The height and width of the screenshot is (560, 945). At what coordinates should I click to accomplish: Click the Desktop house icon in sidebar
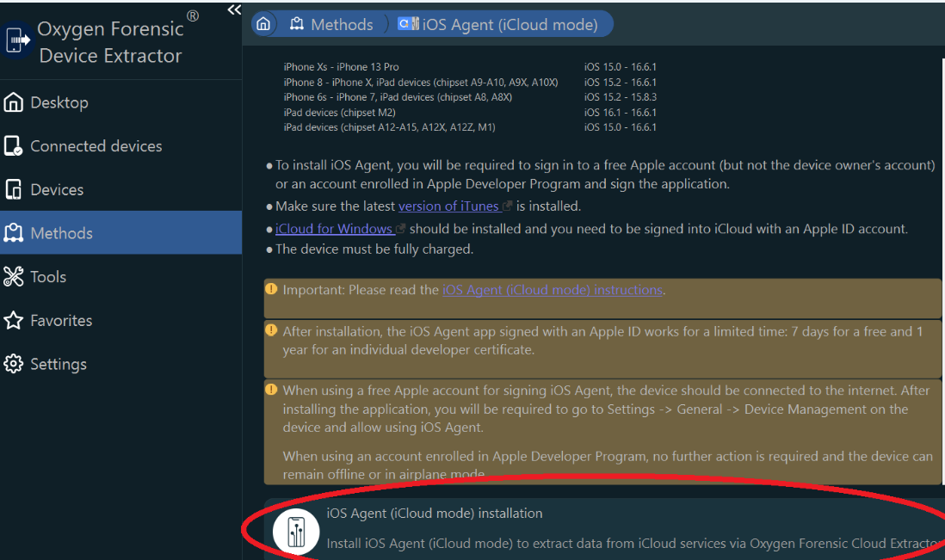coord(13,102)
